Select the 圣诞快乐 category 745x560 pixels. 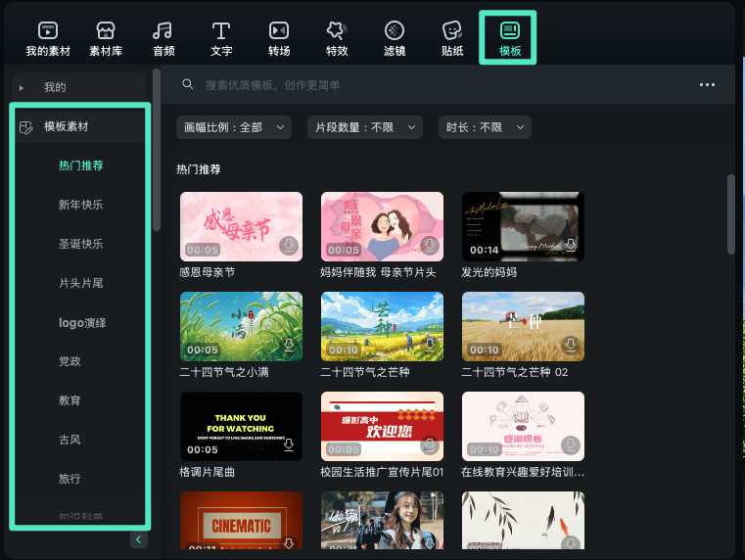point(81,244)
